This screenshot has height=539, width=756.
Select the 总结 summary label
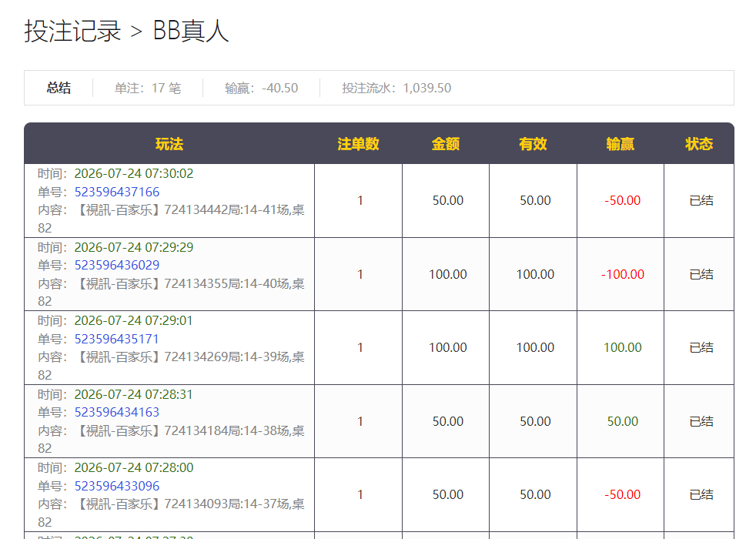coord(59,88)
